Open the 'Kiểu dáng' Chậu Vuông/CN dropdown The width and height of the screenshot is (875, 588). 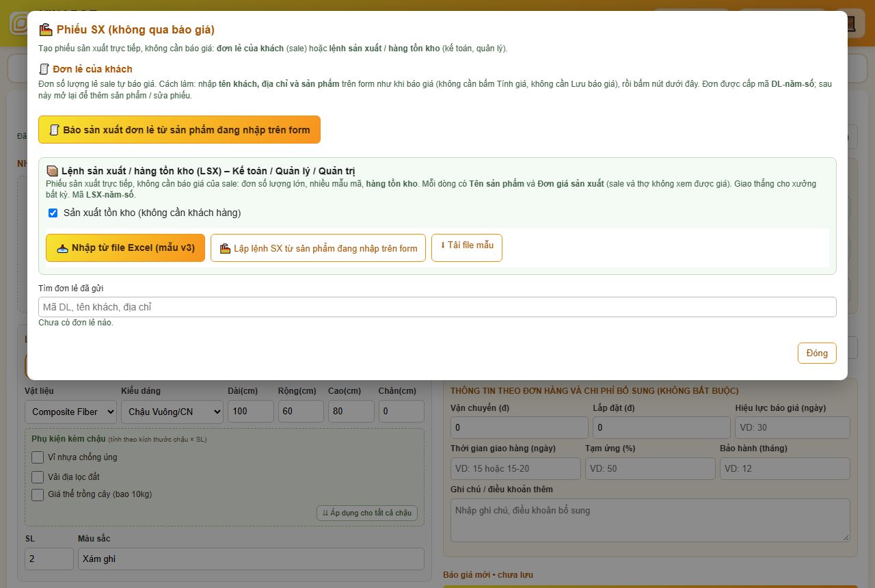[172, 412]
